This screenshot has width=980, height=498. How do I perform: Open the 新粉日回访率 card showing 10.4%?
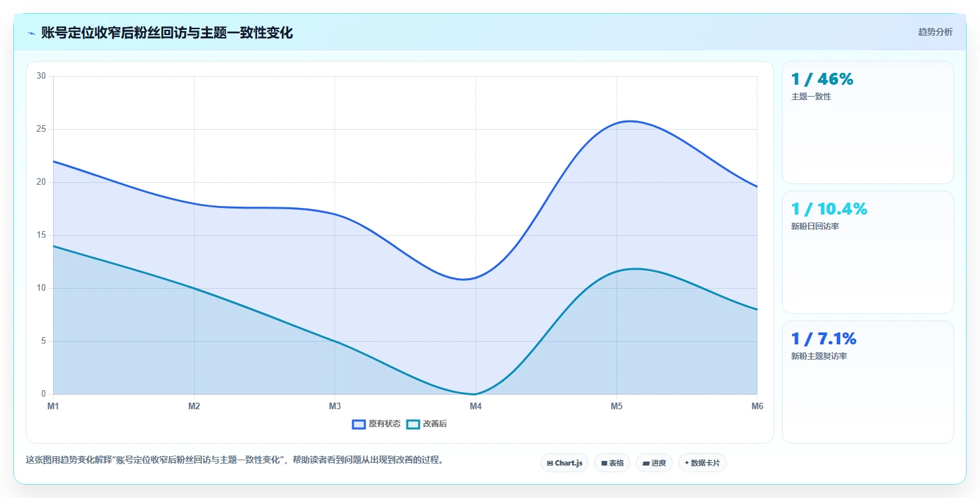[x=868, y=252]
